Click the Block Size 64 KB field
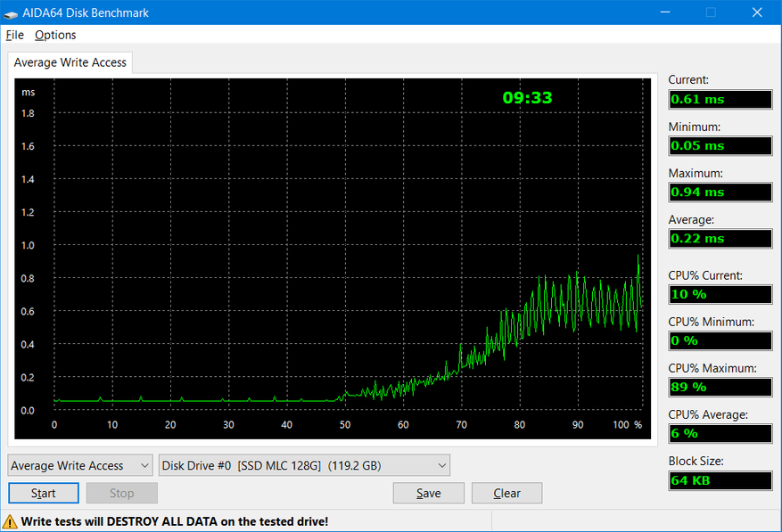Viewport: 782px width, 532px height. [720, 480]
